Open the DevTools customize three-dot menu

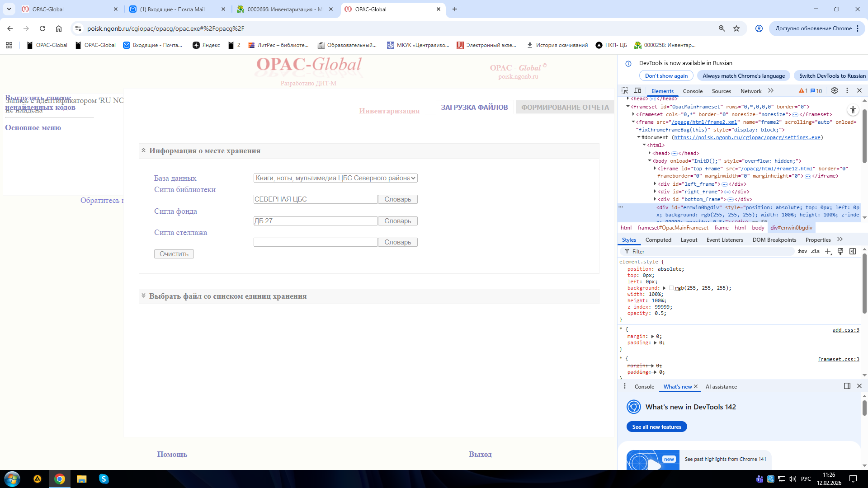(847, 91)
